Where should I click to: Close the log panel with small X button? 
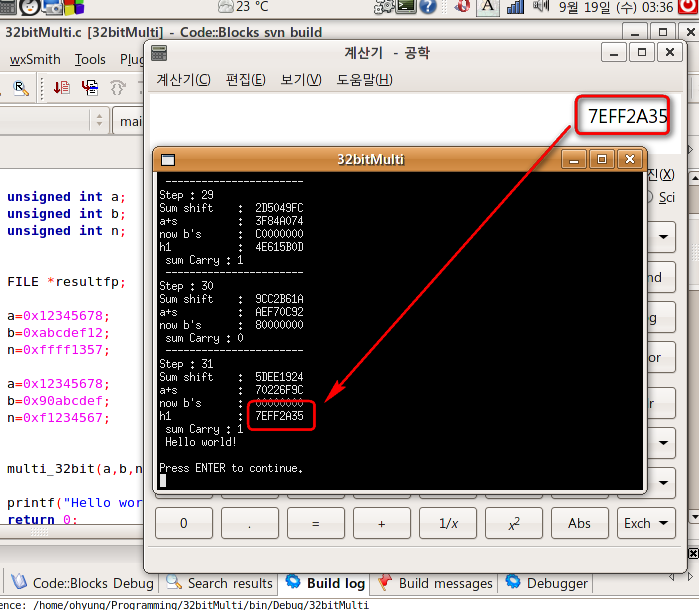693,553
